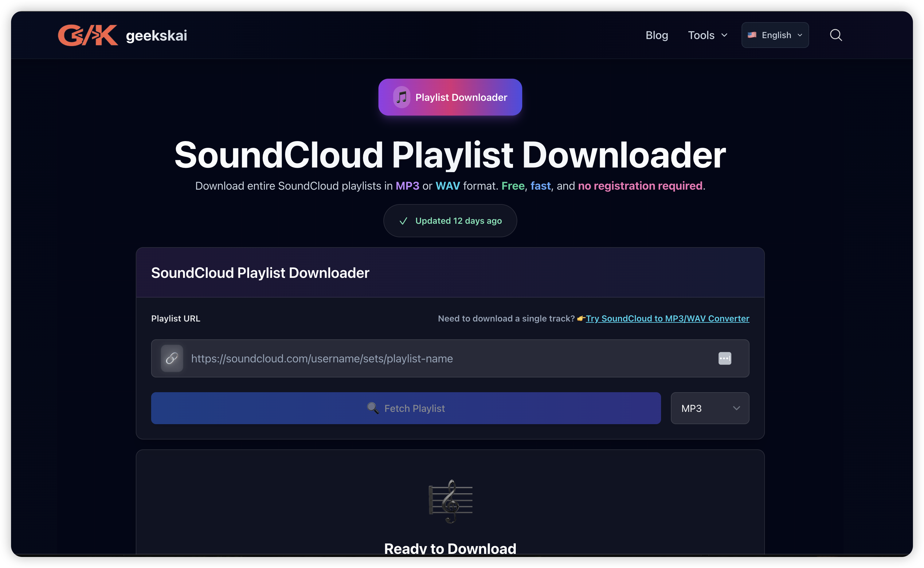Open search using the magnifying glass icon
The height and width of the screenshot is (568, 924).
point(836,35)
